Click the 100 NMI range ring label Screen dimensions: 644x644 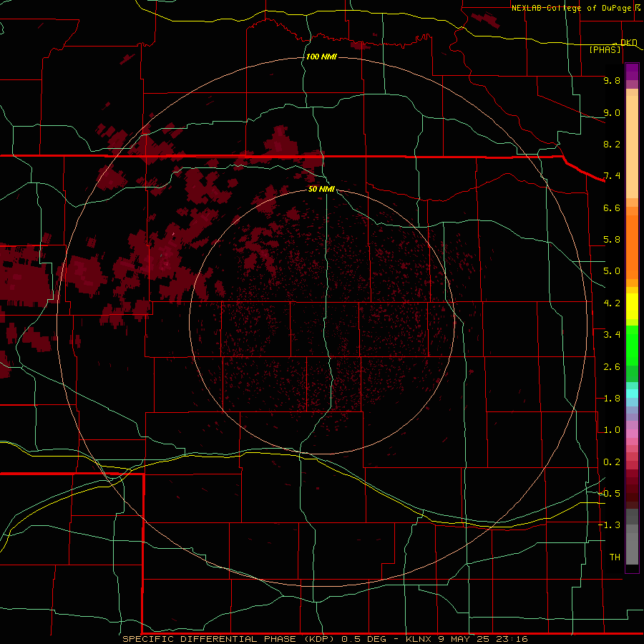coord(321,57)
